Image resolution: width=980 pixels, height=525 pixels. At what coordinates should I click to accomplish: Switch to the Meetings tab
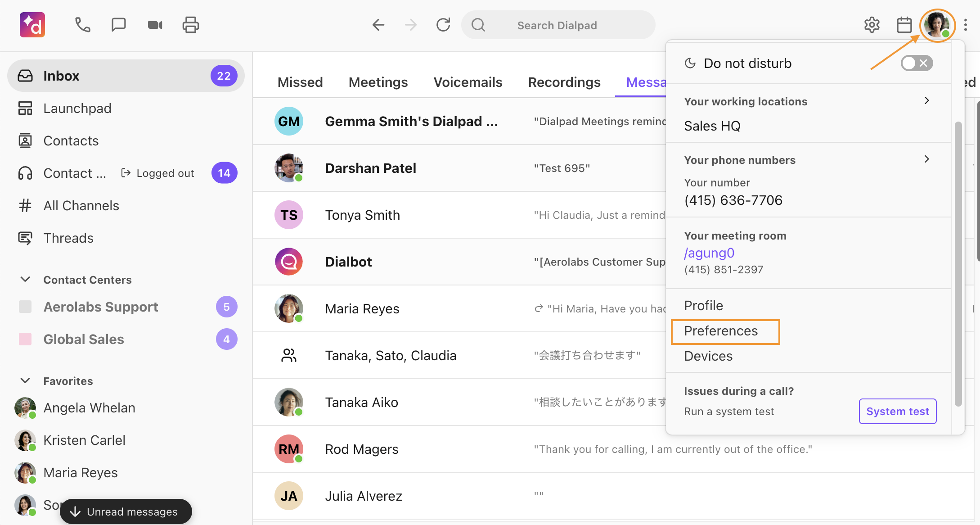[x=378, y=82]
